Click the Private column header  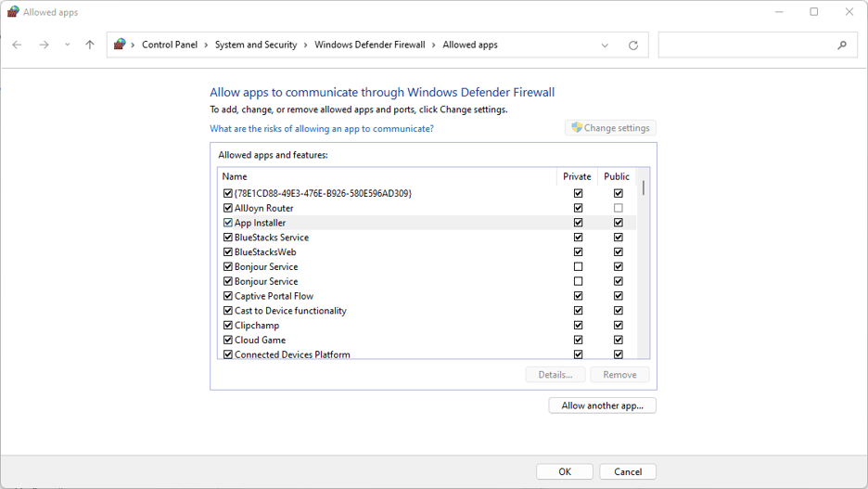pos(577,176)
